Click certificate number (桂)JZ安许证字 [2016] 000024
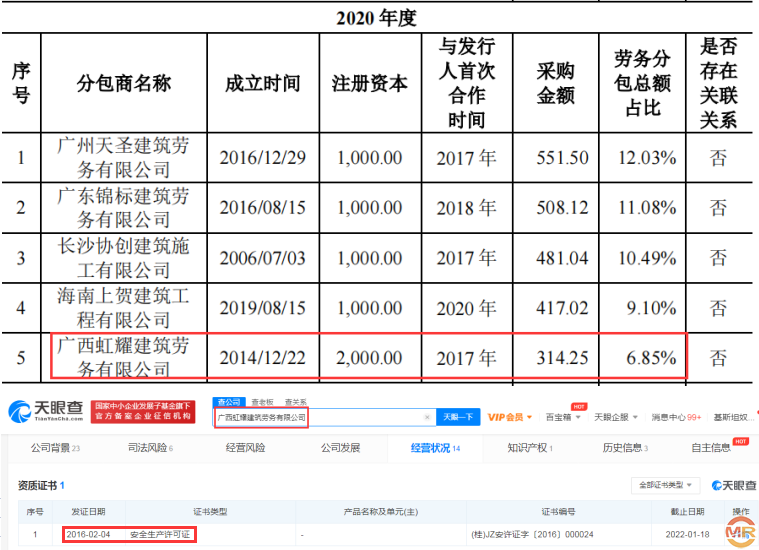This screenshot has width=759, height=550. pyautogui.click(x=532, y=535)
